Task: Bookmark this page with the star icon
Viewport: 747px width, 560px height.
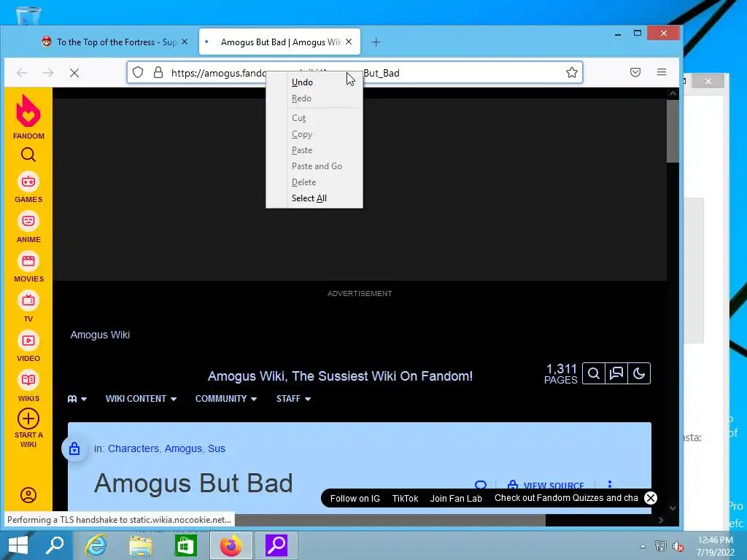Action: (572, 72)
